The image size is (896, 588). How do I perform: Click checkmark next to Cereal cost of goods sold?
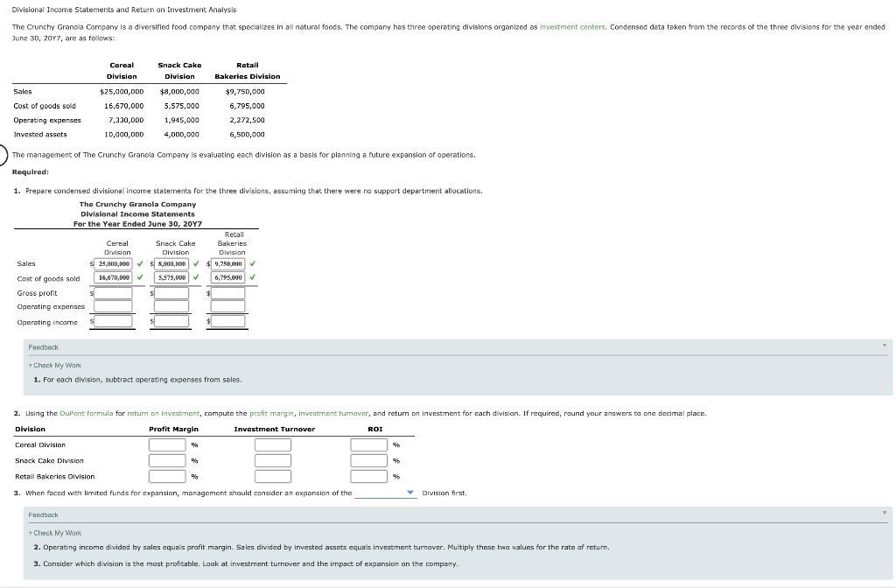tap(139, 277)
